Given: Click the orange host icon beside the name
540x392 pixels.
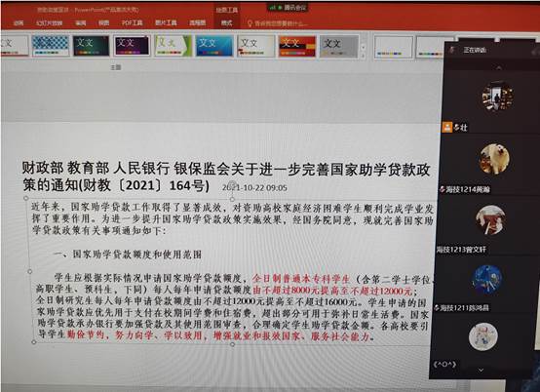Looking at the screenshot, I should click(447, 127).
